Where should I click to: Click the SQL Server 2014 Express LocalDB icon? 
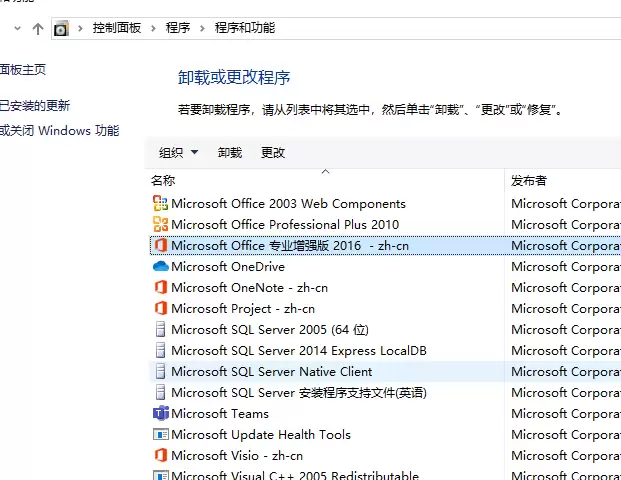click(x=160, y=350)
